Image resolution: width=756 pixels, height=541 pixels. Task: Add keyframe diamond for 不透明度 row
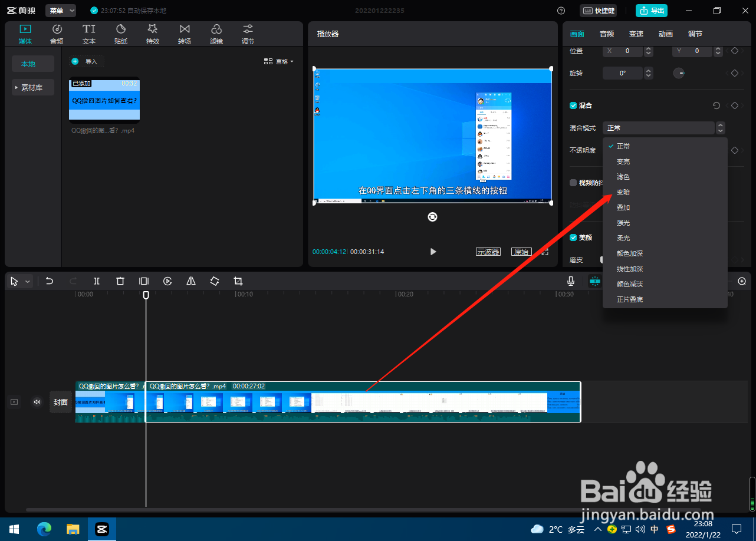tap(735, 150)
